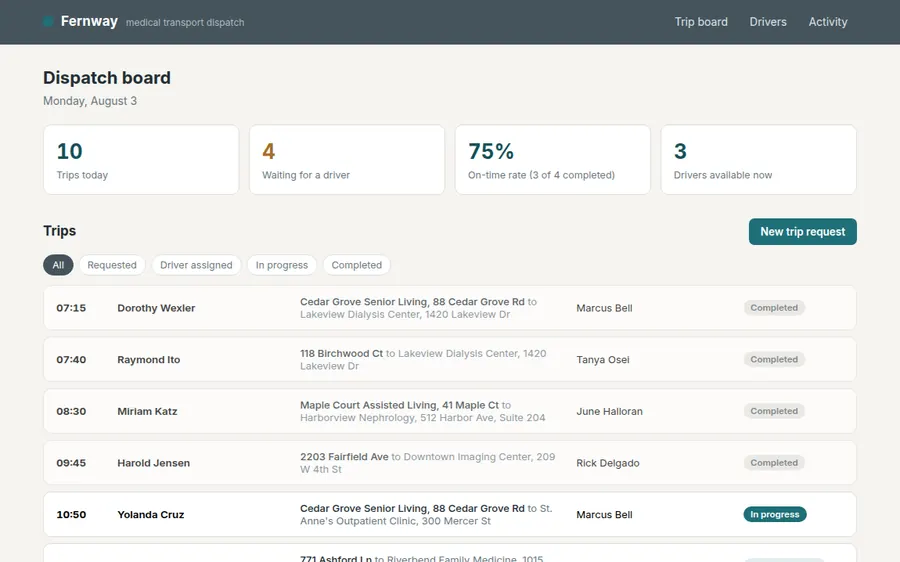Click the Monday, August 3 date
Image resolution: width=900 pixels, height=562 pixels.
point(90,101)
